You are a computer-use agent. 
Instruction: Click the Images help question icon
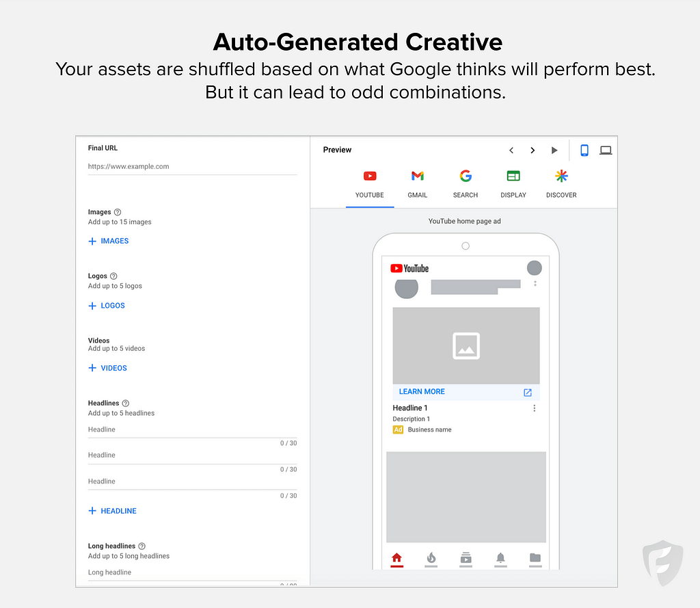pos(118,212)
